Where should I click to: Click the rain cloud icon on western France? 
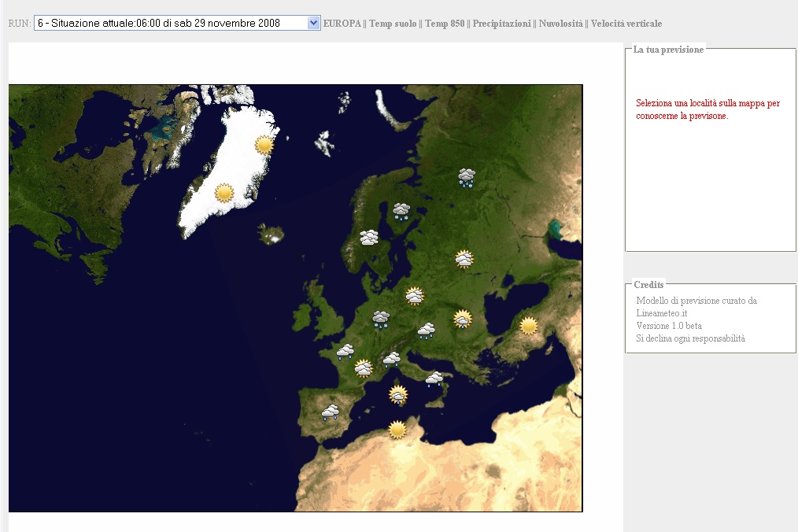[x=345, y=352]
